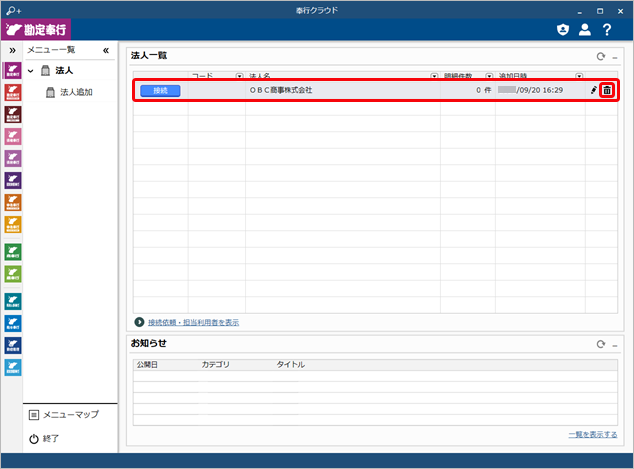This screenshot has height=469, width=634.
Task: Collapse the 法人 tree node chevron
Action: (31, 71)
